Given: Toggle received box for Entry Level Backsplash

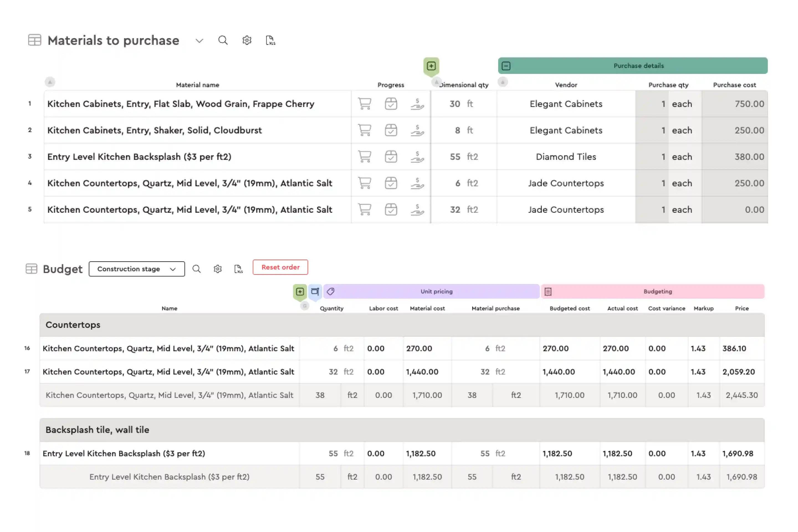Looking at the screenshot, I should [391, 157].
